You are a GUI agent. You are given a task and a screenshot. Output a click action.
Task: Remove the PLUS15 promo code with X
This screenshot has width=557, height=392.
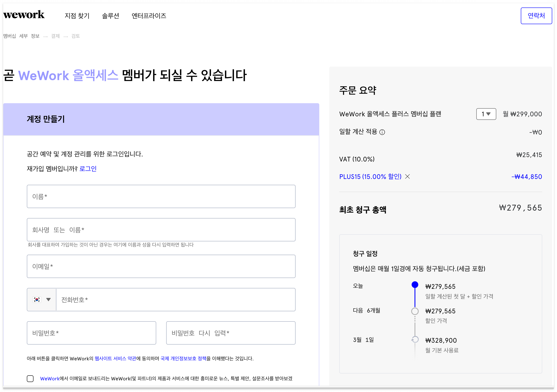[x=408, y=176]
